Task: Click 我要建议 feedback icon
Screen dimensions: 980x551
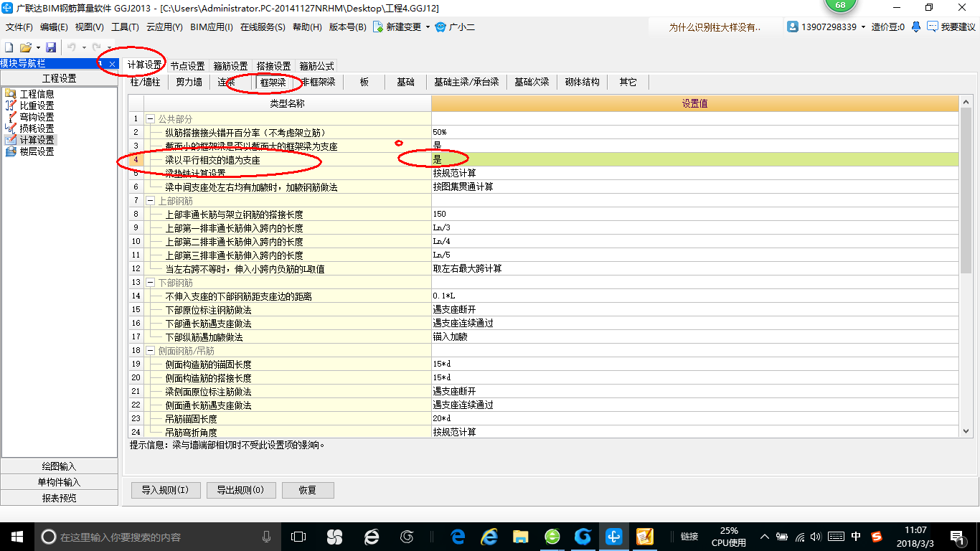Action: click(x=932, y=27)
